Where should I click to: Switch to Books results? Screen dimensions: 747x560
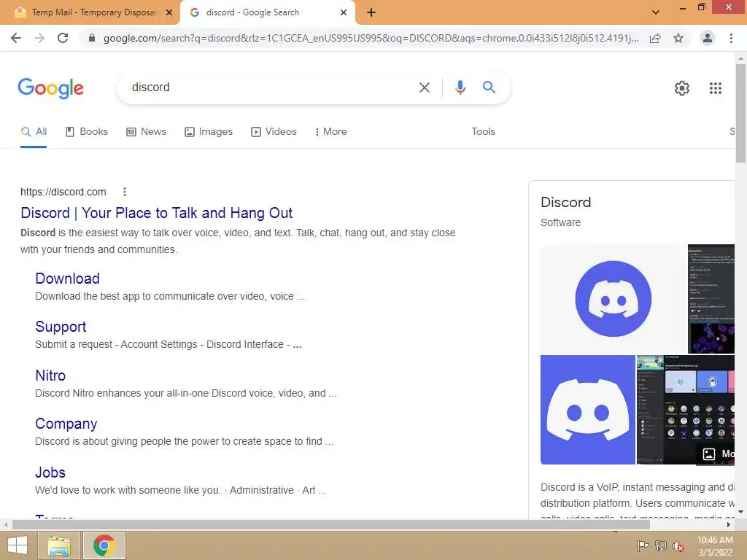tap(87, 132)
